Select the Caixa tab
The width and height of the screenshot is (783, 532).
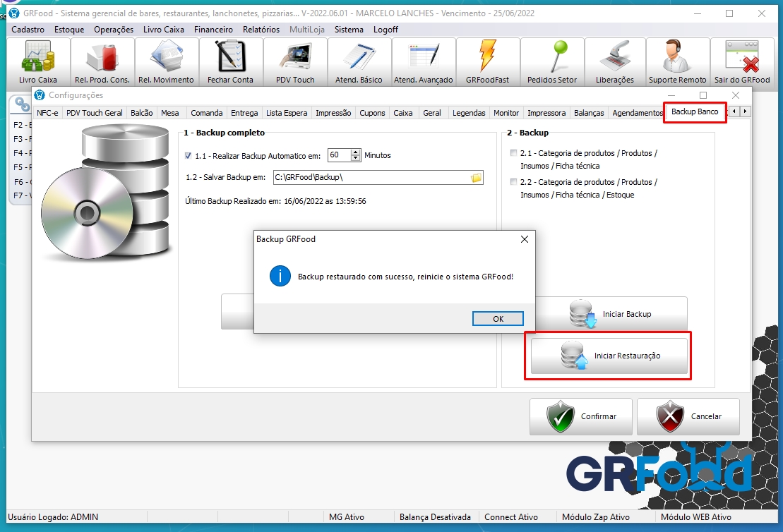click(x=403, y=113)
